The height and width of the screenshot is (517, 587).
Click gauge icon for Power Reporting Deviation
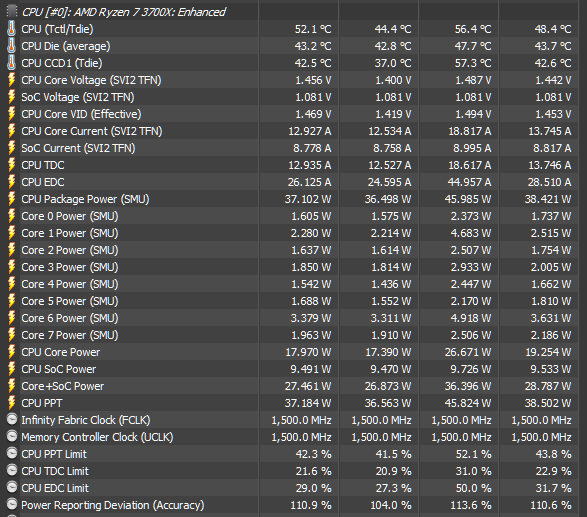tap(12, 504)
